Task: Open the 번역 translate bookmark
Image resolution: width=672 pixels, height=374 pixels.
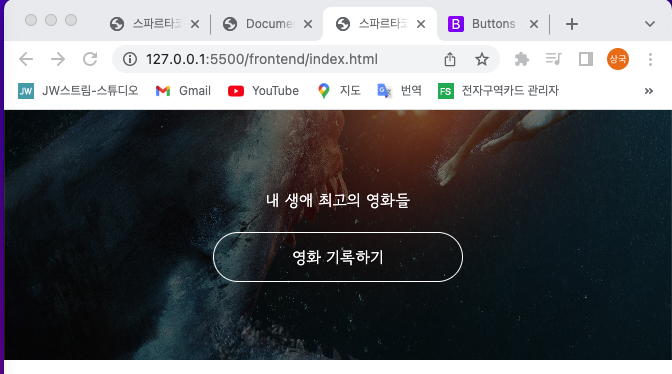Action: (399, 91)
